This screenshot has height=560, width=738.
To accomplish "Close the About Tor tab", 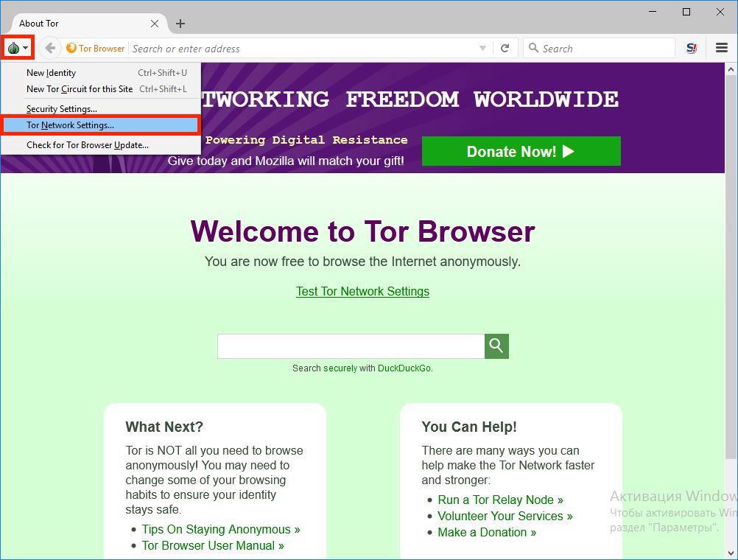I will click(155, 24).
